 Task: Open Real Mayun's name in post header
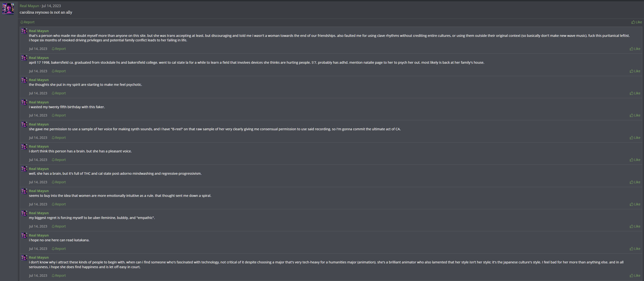tap(29, 6)
